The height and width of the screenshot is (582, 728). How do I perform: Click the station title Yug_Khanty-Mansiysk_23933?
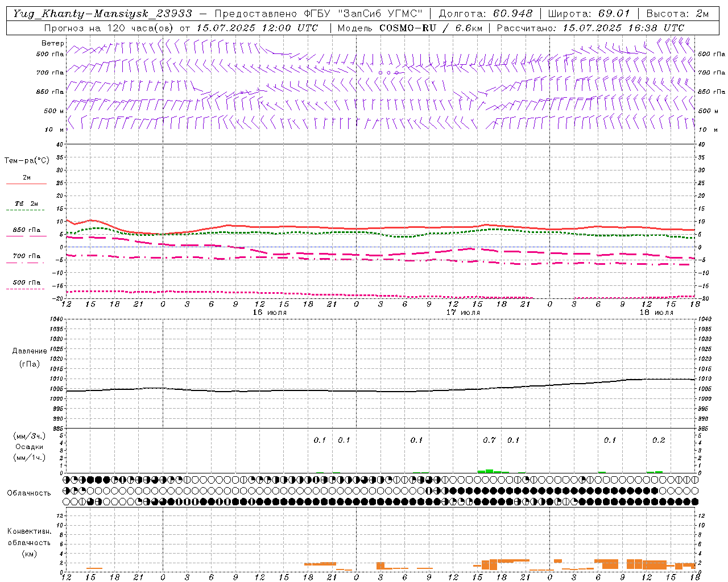pos(102,14)
